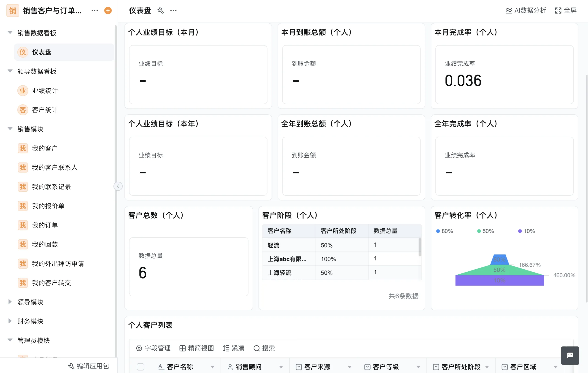Click the orange + to add new app
588x373 pixels.
[x=108, y=10]
